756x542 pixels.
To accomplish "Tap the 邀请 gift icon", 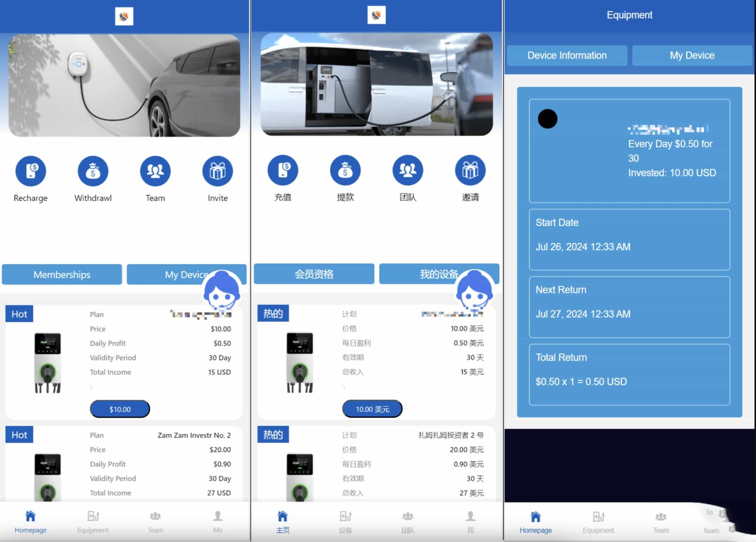I will [470, 170].
